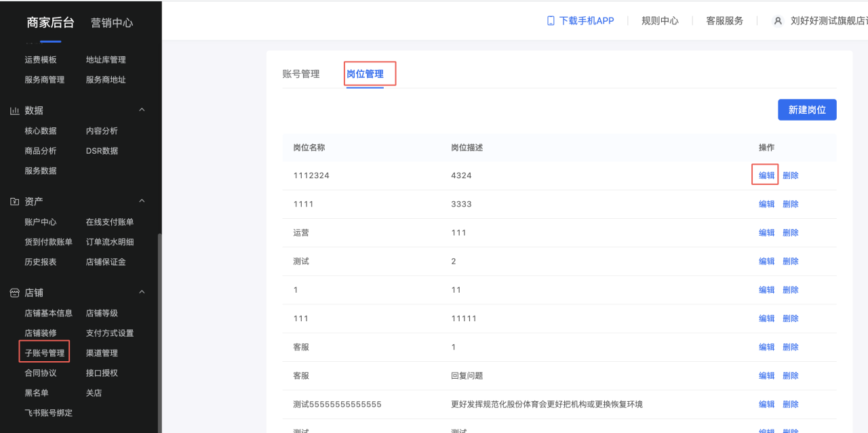Click the user avatar icon near 刘好好测试旗舰店
The width and height of the screenshot is (868, 433).
tap(777, 20)
